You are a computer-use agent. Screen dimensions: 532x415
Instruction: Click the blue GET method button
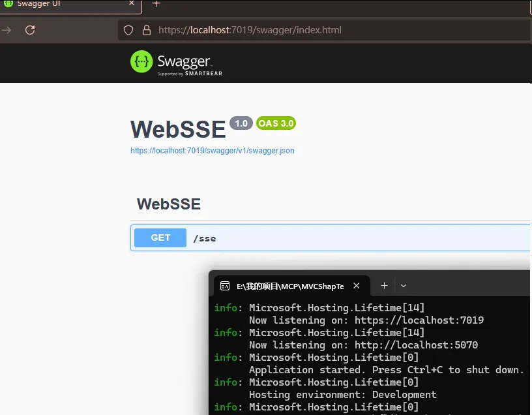point(160,238)
